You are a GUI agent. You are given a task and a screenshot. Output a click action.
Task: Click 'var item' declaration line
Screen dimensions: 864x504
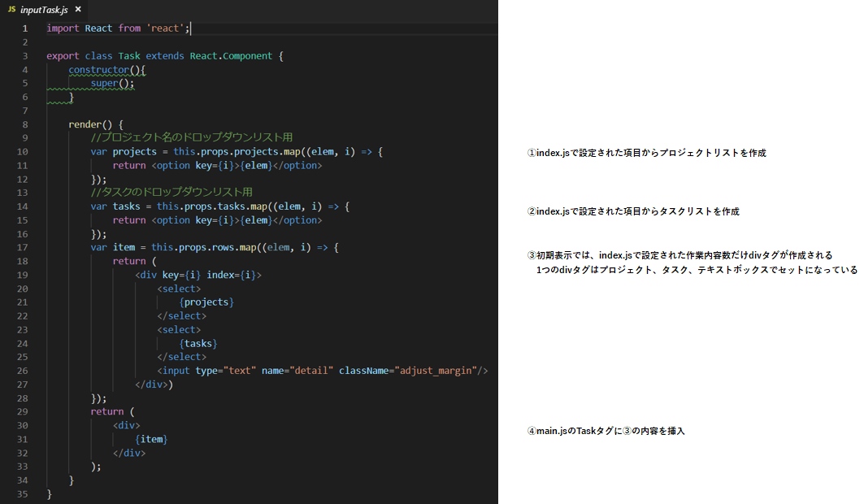[215, 248]
